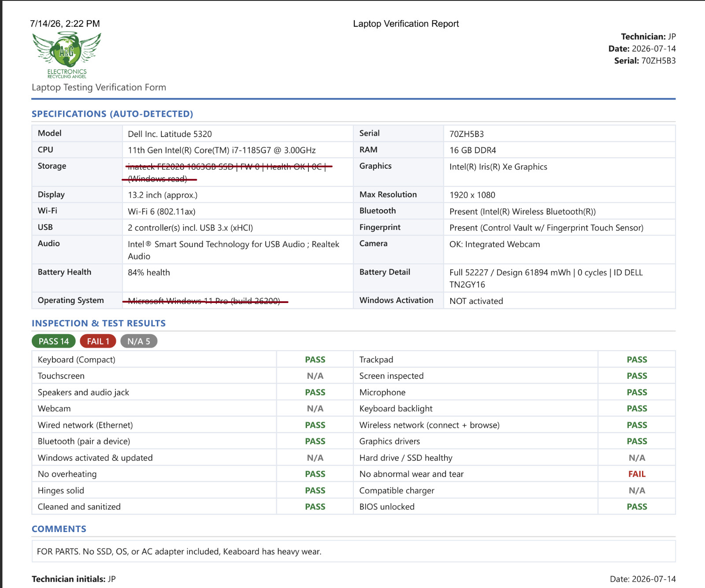Click the NOT activated Windows Activation value
The width and height of the screenshot is (705, 588).
pos(476,301)
